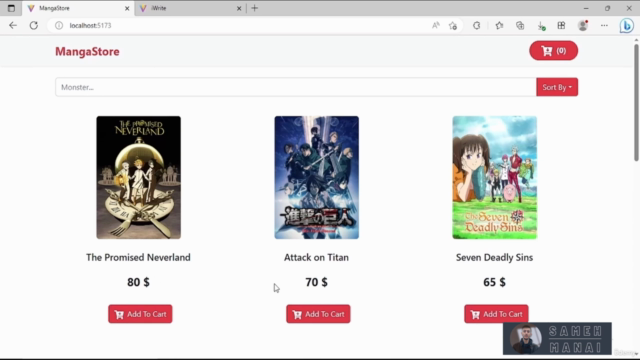640x360 pixels.
Task: Reload the page with the refresh icon
Action: pos(34,25)
